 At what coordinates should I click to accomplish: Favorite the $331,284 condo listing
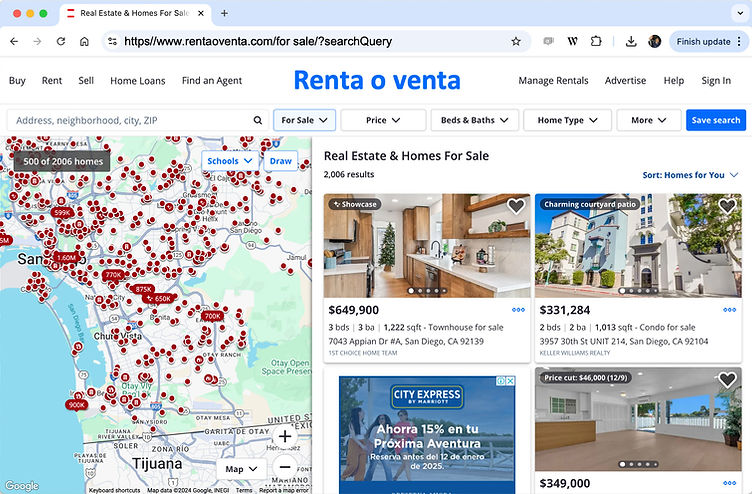[x=727, y=206]
